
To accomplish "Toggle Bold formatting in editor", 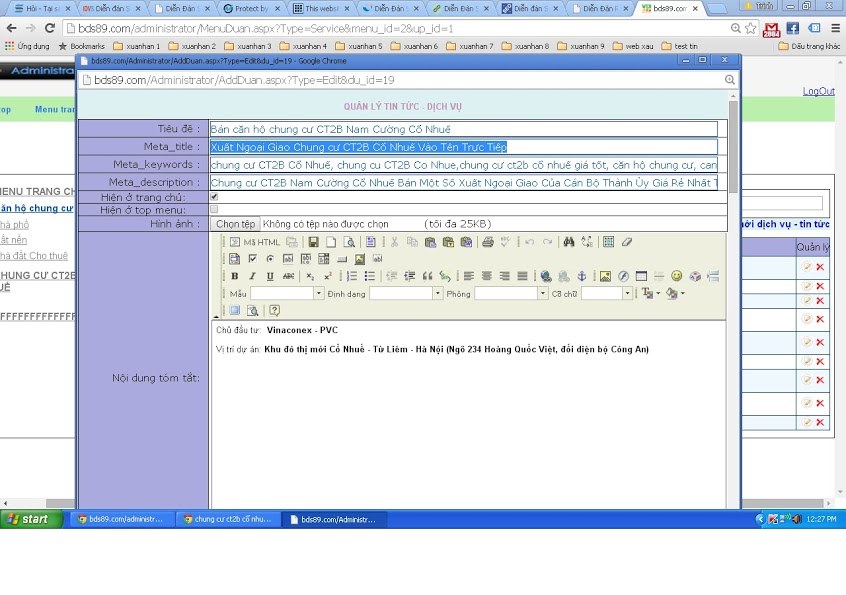I will coord(235,276).
